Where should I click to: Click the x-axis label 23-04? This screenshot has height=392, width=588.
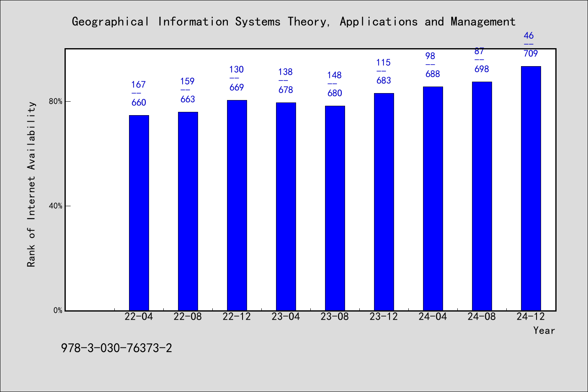coord(286,316)
